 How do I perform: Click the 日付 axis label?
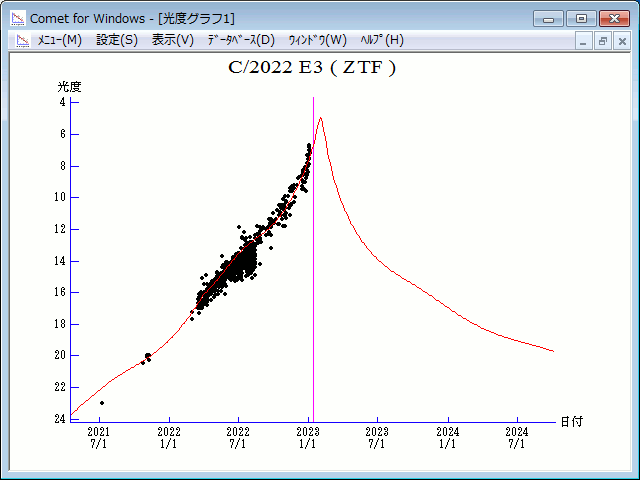pos(571,422)
